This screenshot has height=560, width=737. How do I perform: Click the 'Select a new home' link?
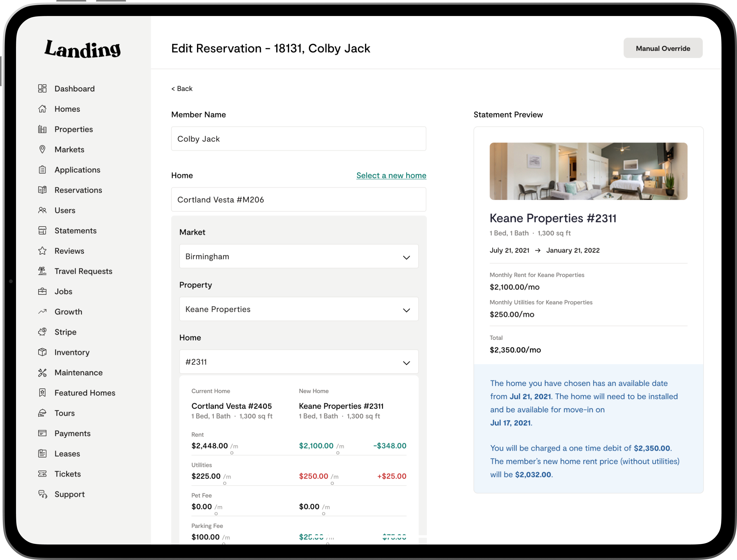pyautogui.click(x=391, y=175)
